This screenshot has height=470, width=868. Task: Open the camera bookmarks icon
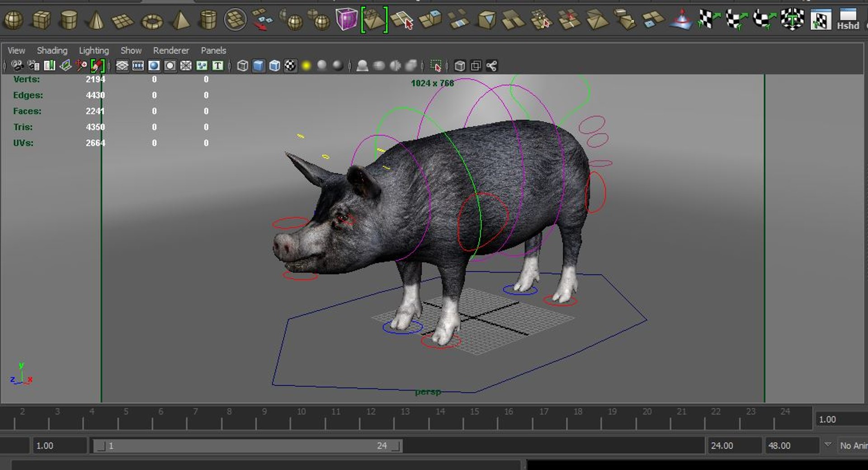click(49, 66)
